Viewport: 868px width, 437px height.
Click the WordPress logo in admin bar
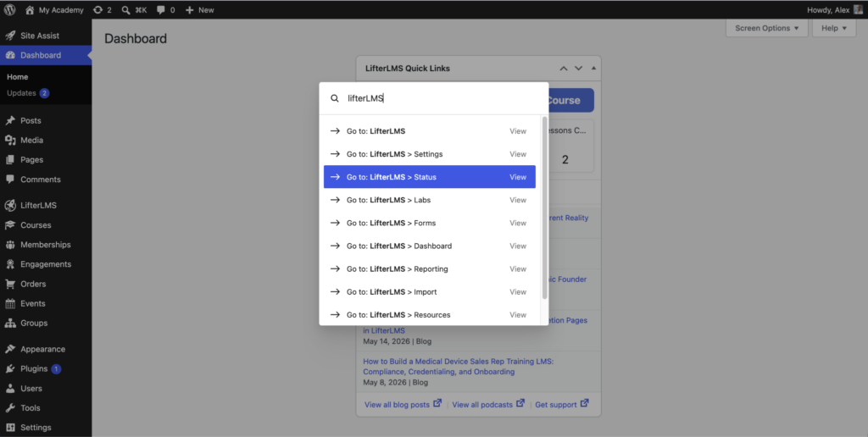[10, 9]
